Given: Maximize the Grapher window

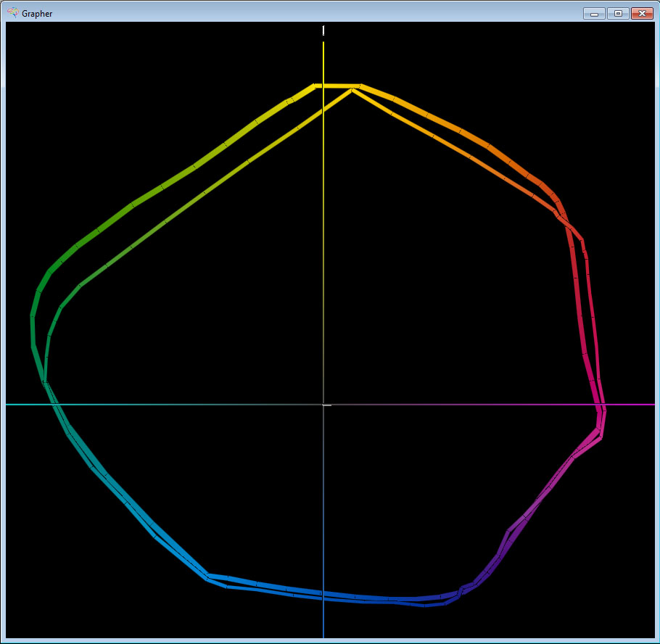Looking at the screenshot, I should click(618, 14).
